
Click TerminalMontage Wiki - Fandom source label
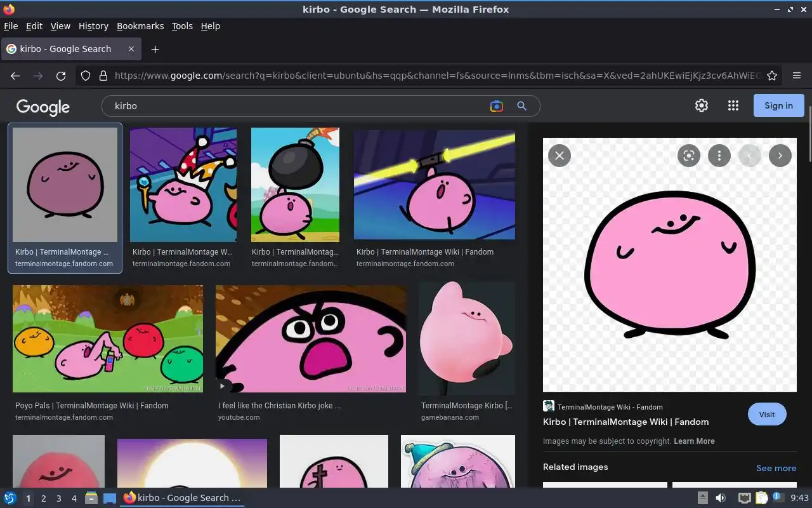(610, 407)
